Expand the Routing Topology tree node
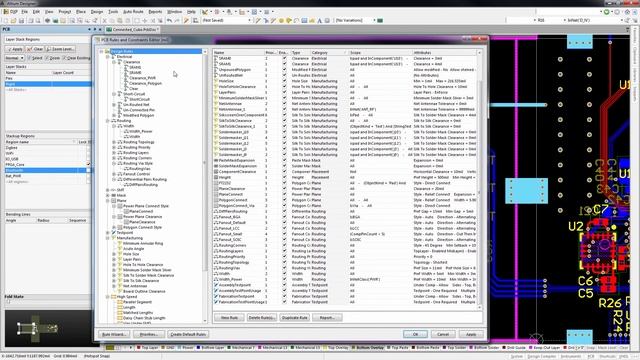 click(114, 142)
